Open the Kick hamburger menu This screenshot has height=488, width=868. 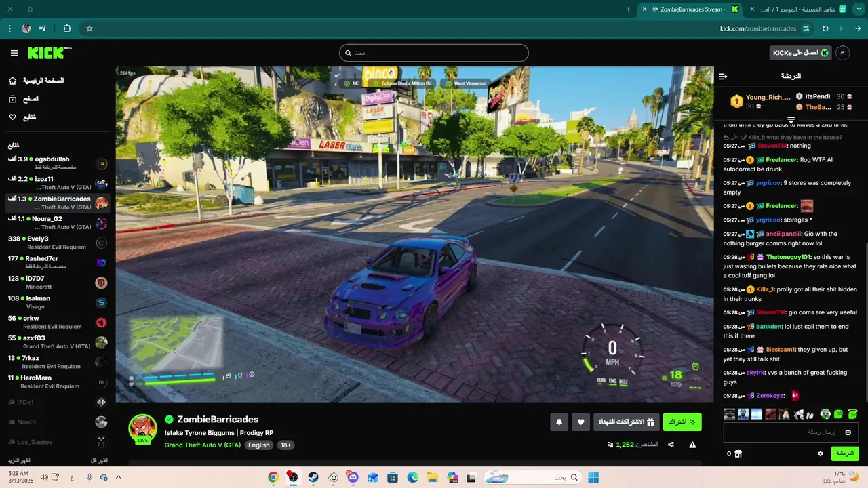click(x=14, y=53)
